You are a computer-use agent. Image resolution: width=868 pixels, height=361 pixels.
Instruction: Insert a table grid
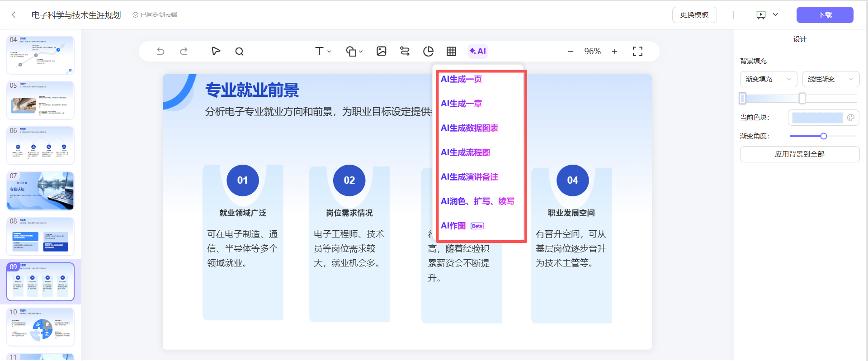[451, 51]
